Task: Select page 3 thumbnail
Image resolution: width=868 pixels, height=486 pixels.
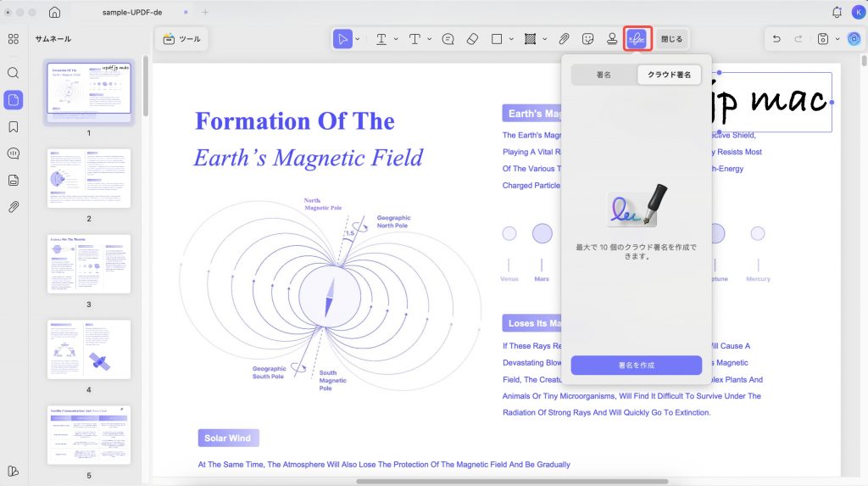Action: [x=88, y=264]
